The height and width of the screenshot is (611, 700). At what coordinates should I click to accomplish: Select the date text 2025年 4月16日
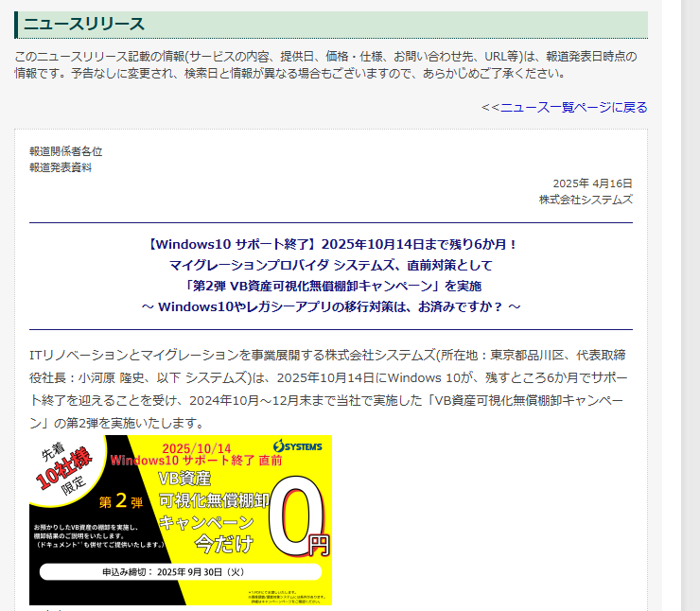[592, 183]
